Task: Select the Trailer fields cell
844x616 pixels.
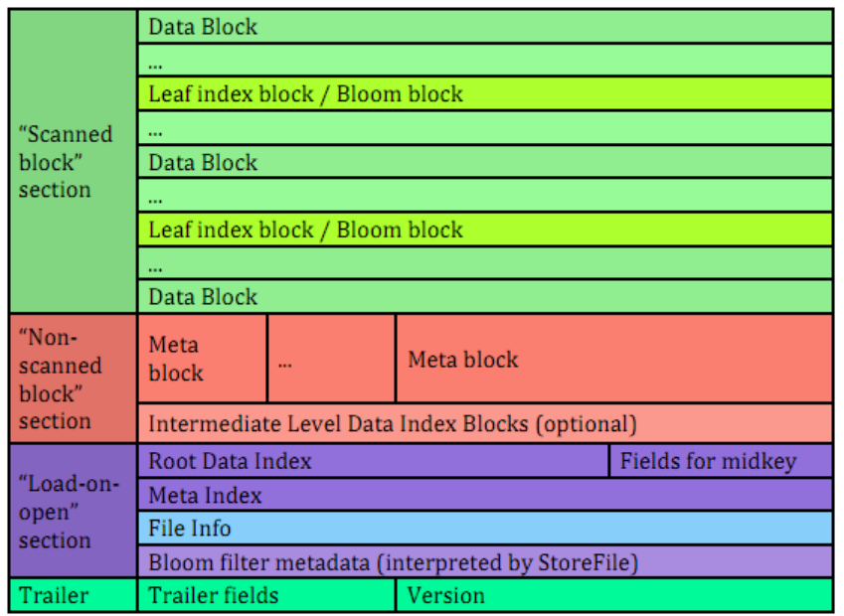Action: (x=266, y=595)
